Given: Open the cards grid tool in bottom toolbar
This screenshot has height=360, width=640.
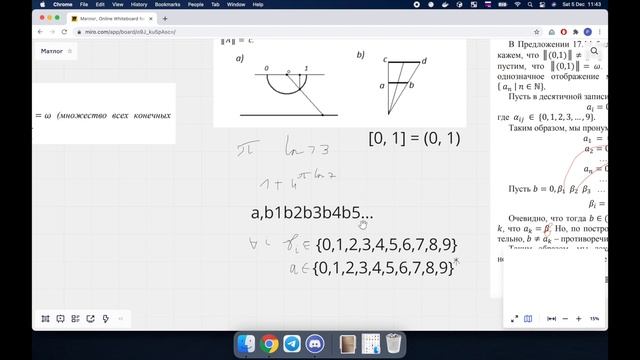Looking at the screenshot, I should pos(76,319).
